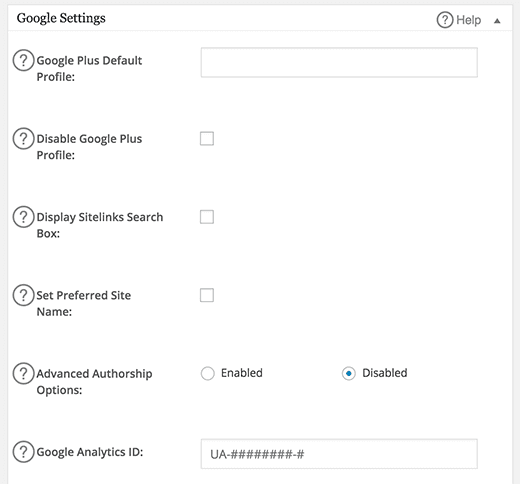Click the Help link text in header
520x484 pixels.
tap(469, 20)
